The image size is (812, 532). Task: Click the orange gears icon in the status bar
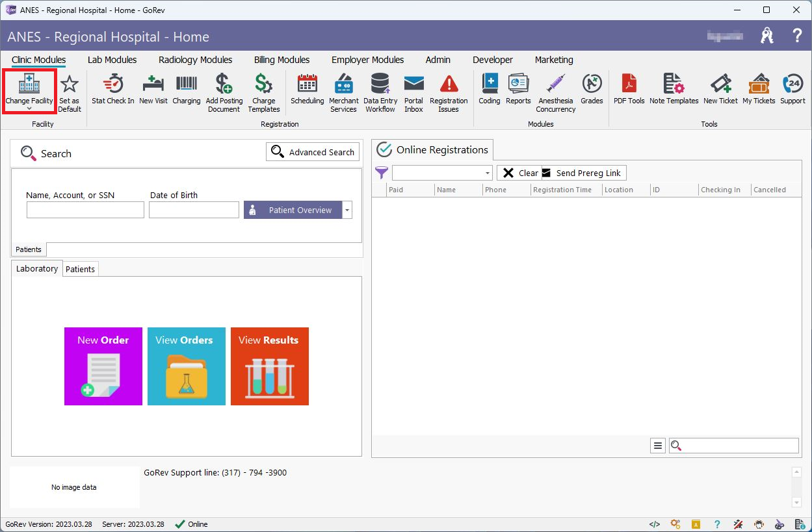click(675, 524)
